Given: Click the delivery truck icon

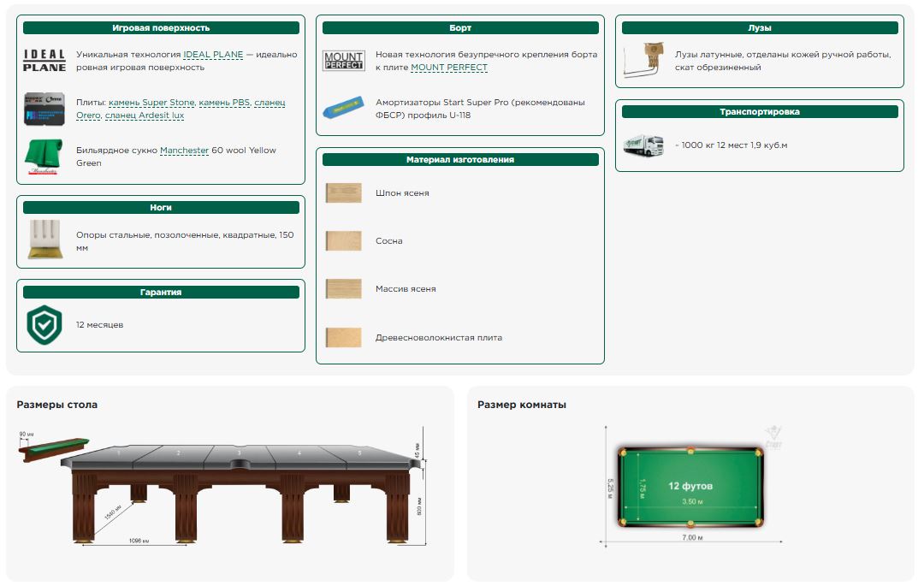Looking at the screenshot, I should click(x=643, y=145).
